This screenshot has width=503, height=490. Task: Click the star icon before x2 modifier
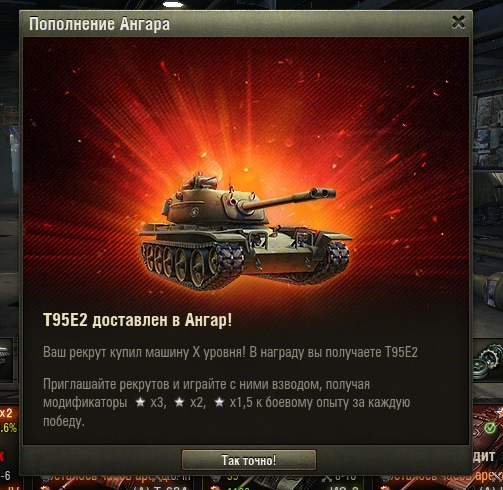tap(180, 402)
